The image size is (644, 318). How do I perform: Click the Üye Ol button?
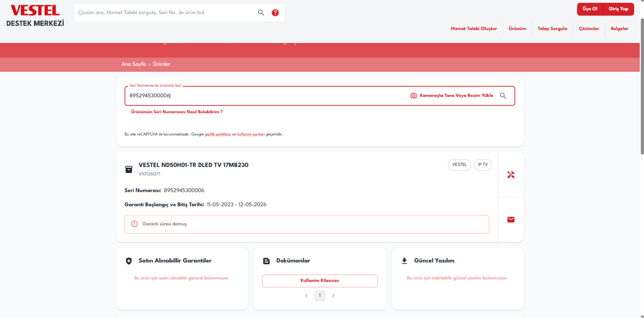tap(590, 9)
